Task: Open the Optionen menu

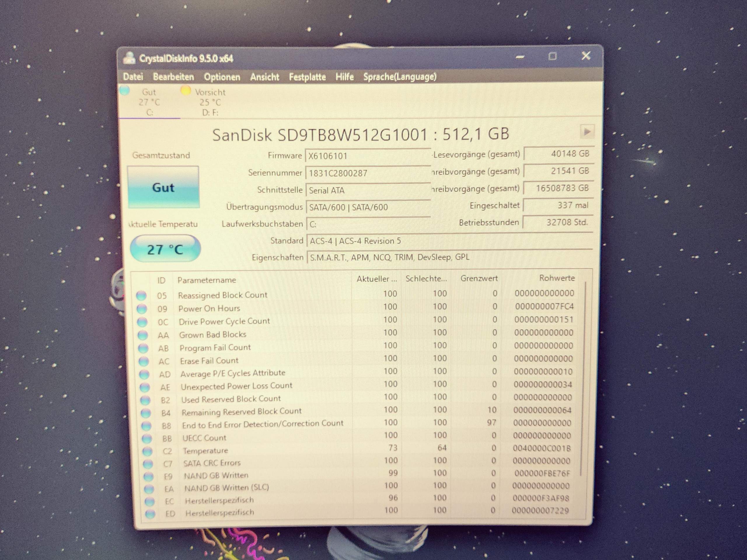Action: [222, 77]
